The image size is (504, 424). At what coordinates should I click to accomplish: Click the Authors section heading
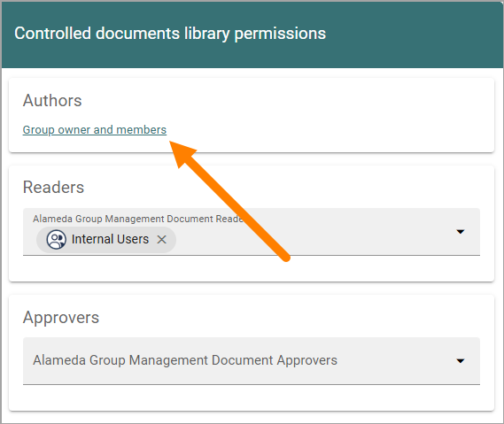pyautogui.click(x=52, y=101)
